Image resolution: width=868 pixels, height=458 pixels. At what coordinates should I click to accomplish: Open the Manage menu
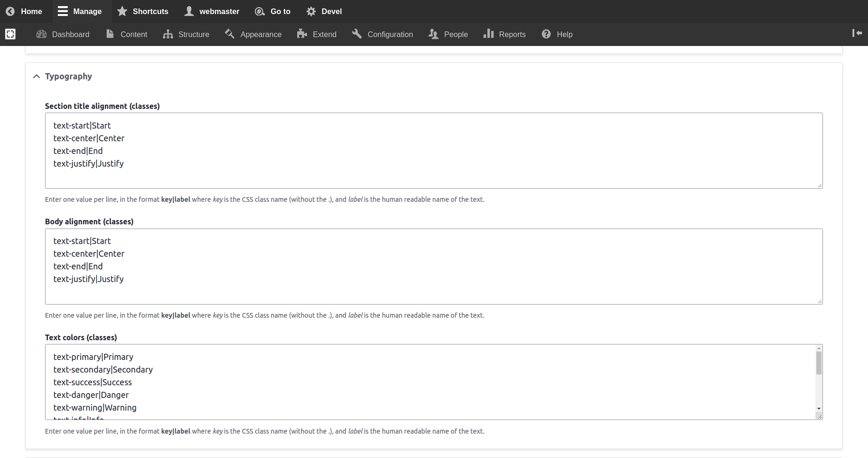pyautogui.click(x=80, y=11)
